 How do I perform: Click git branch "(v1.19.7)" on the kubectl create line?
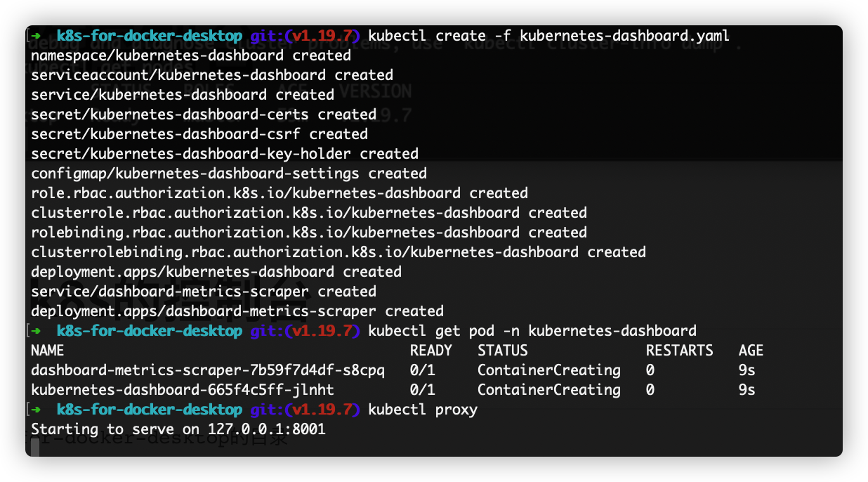tap(322, 35)
